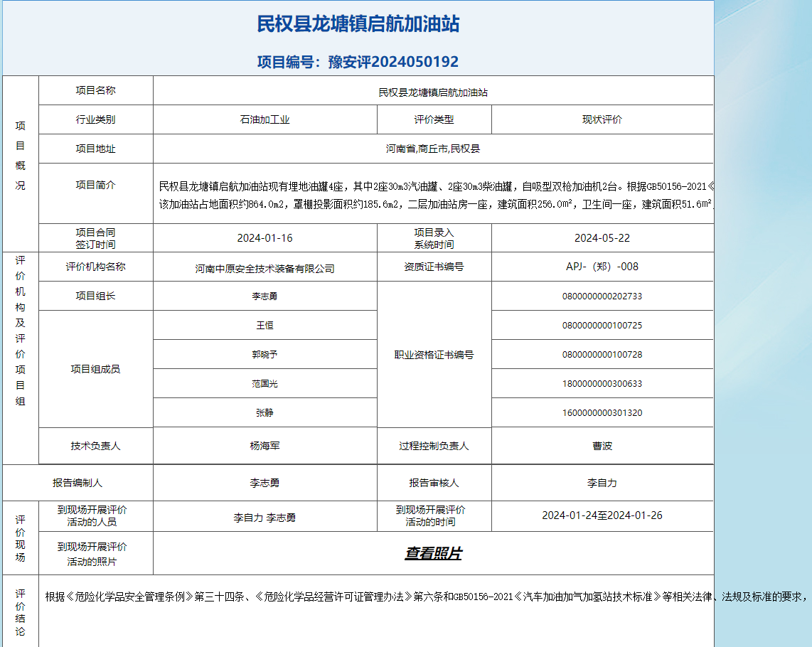Click address value 河南省,商丘市,民权县
Image resolution: width=812 pixels, height=647 pixels.
pyautogui.click(x=433, y=149)
